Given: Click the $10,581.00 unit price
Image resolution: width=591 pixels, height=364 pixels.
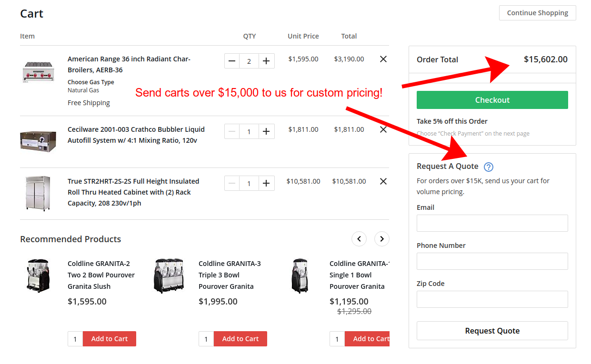Looking at the screenshot, I should 303,181.
